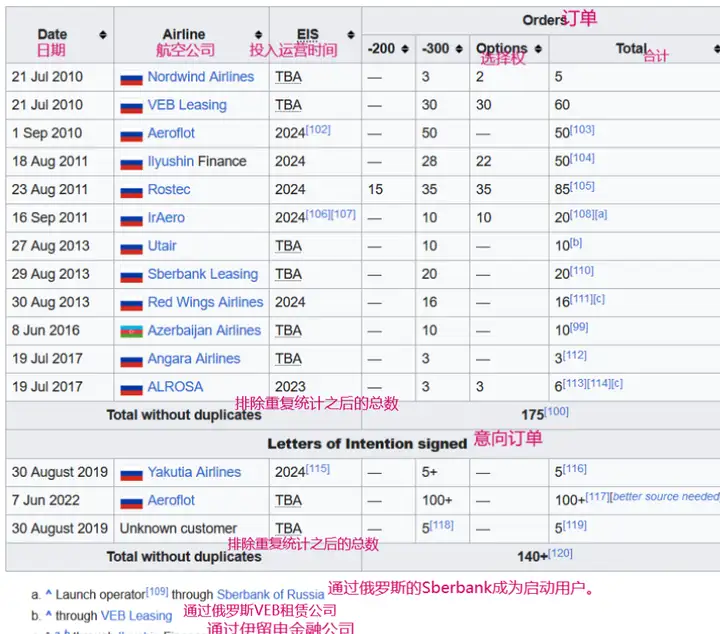Screen dimensions: 720x634
Task: Open citation [107] in IrAero EIS
Action: click(343, 214)
